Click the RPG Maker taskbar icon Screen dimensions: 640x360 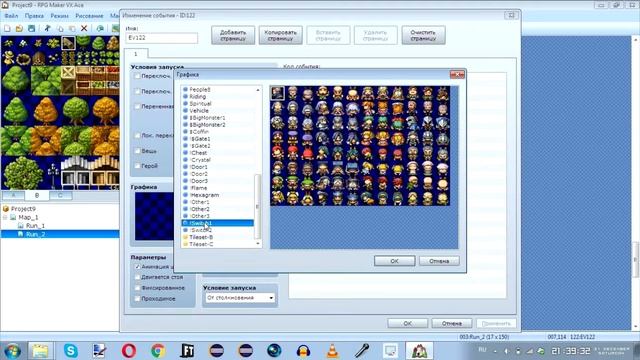click(x=419, y=351)
